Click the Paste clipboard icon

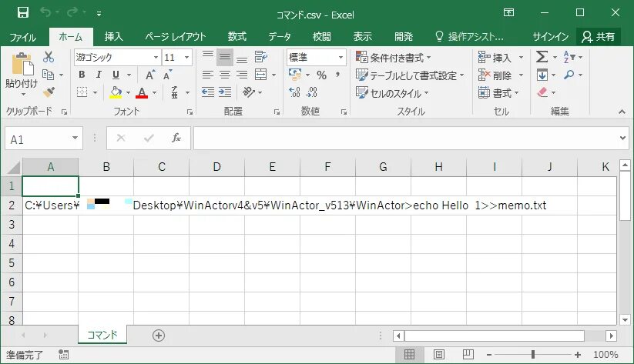(22, 64)
